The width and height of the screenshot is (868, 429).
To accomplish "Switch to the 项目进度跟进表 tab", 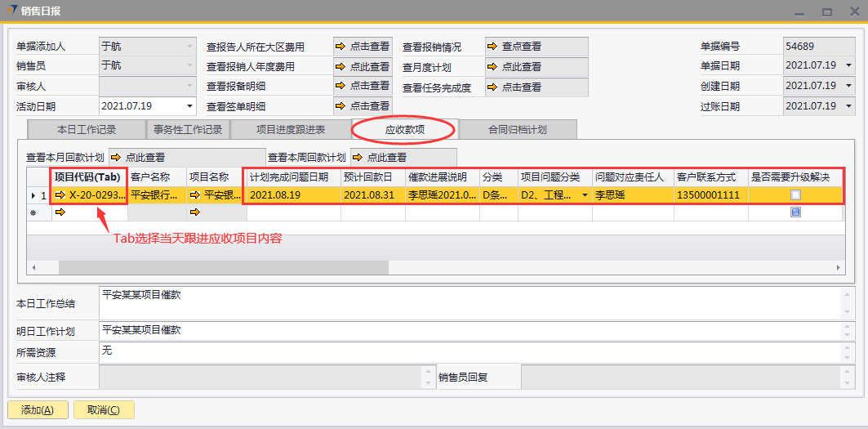I will click(x=290, y=130).
